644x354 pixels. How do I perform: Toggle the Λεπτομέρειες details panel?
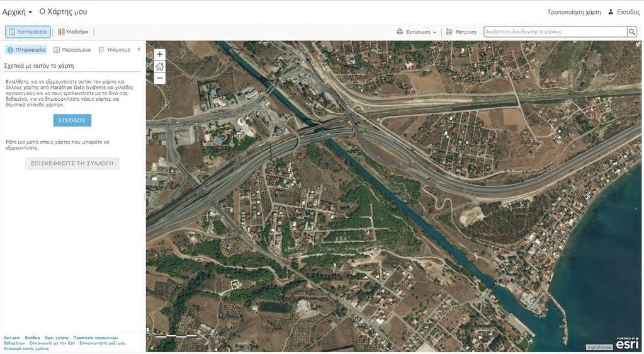[28, 31]
